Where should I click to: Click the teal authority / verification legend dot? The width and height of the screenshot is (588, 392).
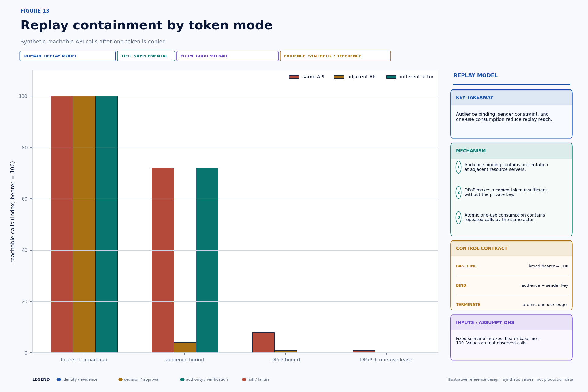pos(182,379)
